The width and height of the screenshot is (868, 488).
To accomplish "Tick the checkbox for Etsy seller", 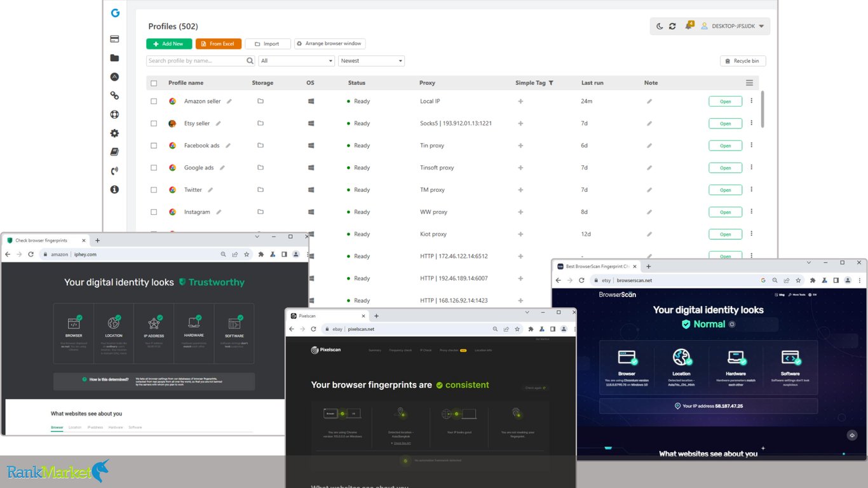I will 154,123.
